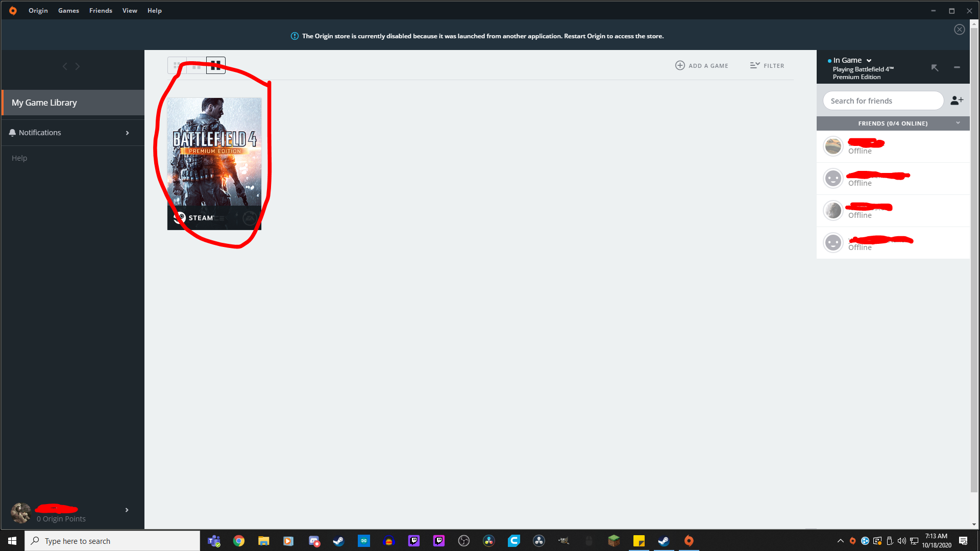The image size is (980, 551).
Task: Collapse the Friends online list
Action: coord(958,123)
